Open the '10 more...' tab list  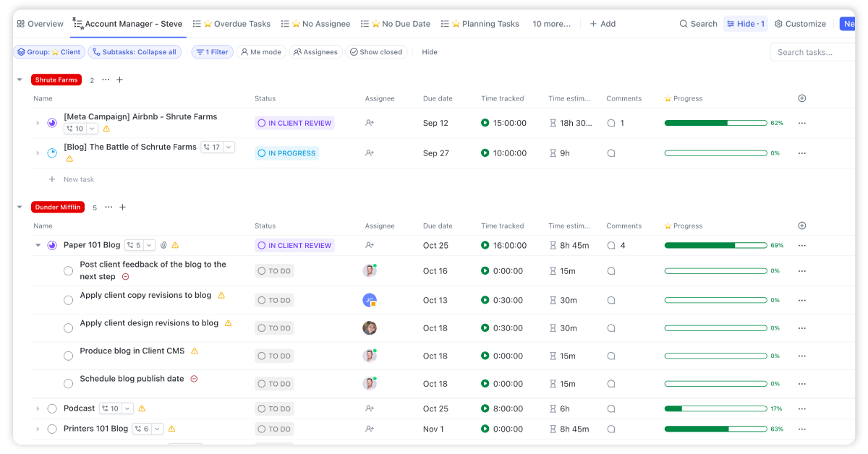click(x=551, y=23)
